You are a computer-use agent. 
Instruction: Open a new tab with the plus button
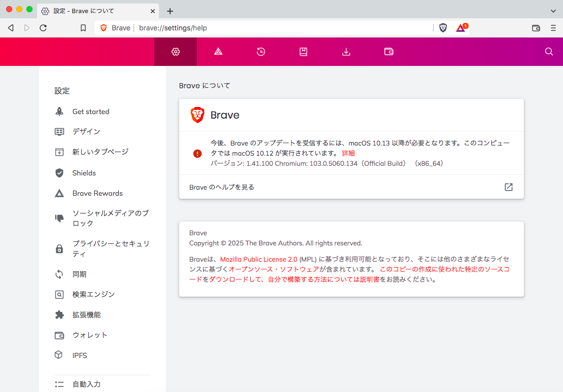pos(170,11)
